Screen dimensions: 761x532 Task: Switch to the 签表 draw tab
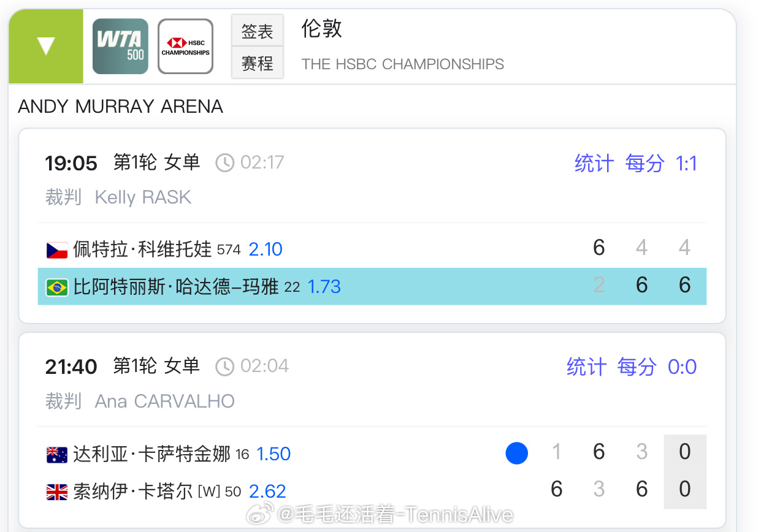[x=257, y=31]
